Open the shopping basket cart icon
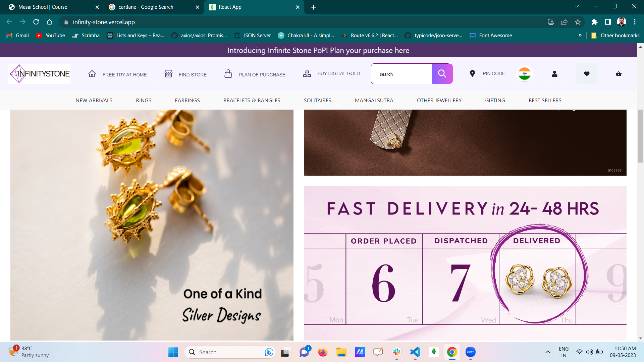This screenshot has height=362, width=644. coord(619,74)
